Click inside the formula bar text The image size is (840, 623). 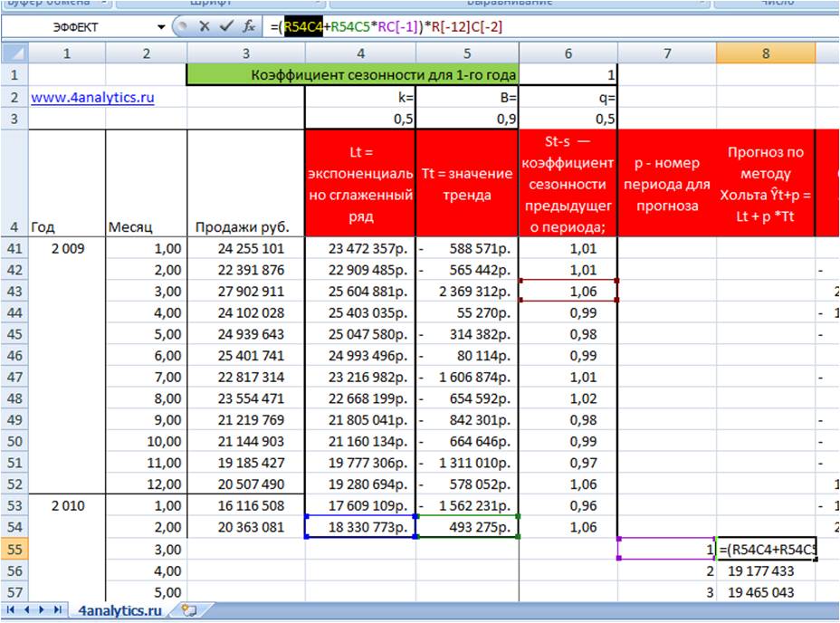tap(543, 27)
